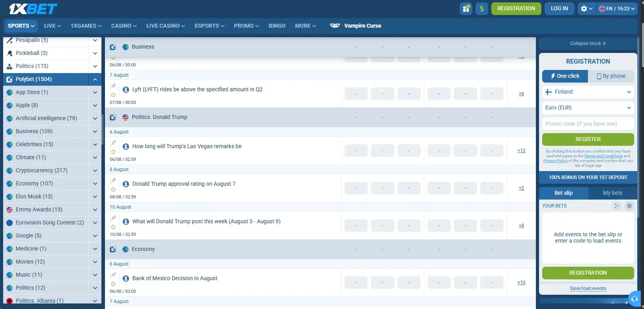Star the Trump post this week event
The height and width of the screenshot is (309, 644).
tap(113, 227)
